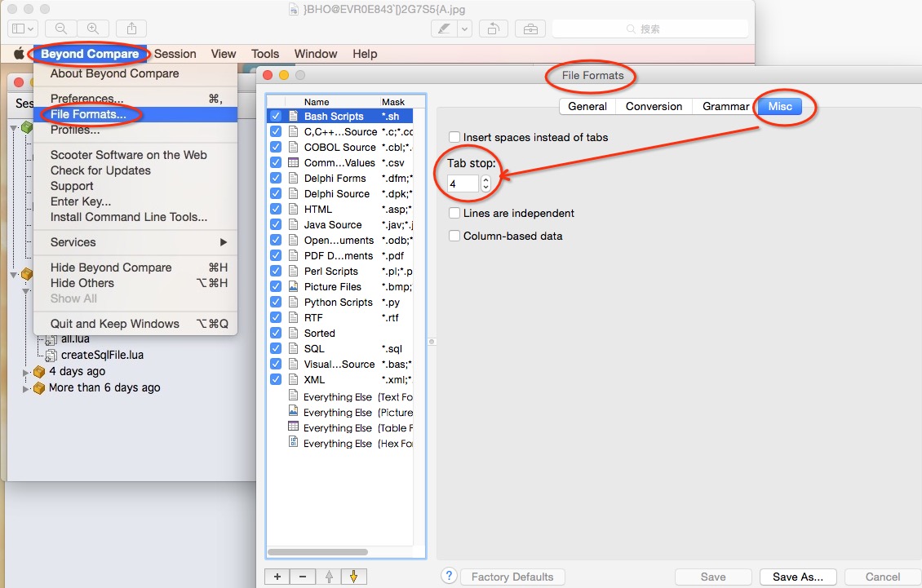The height and width of the screenshot is (588, 922).
Task: Select the Misc tab
Action: (x=780, y=107)
